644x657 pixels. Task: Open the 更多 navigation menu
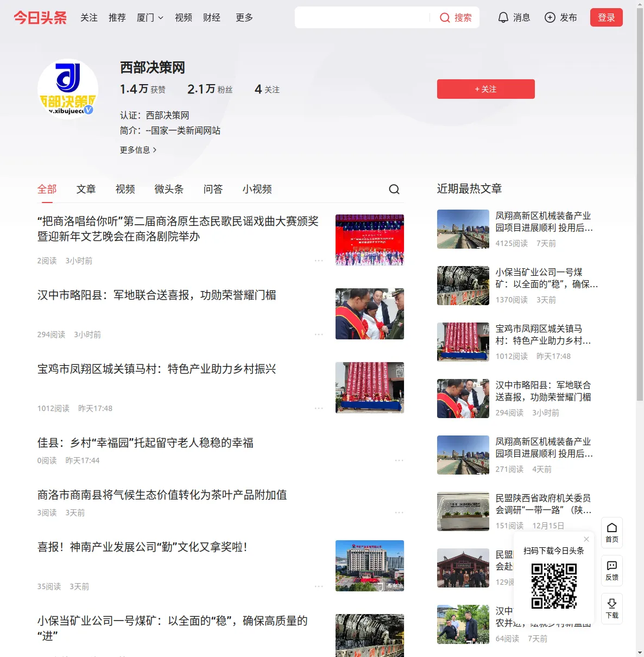[x=244, y=17]
